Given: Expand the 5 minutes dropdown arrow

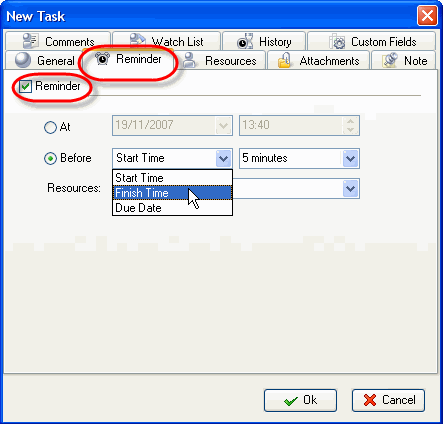Looking at the screenshot, I should [350, 158].
